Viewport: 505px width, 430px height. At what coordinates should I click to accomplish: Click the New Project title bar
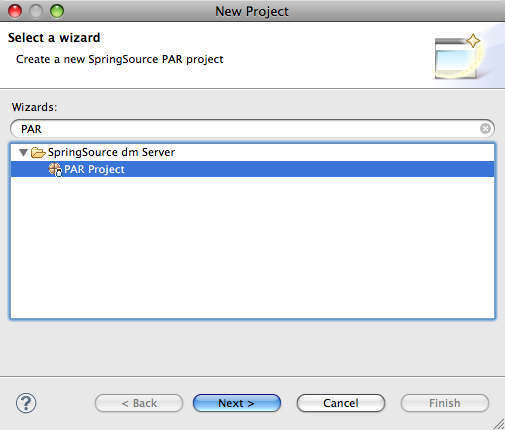pyautogui.click(x=252, y=11)
